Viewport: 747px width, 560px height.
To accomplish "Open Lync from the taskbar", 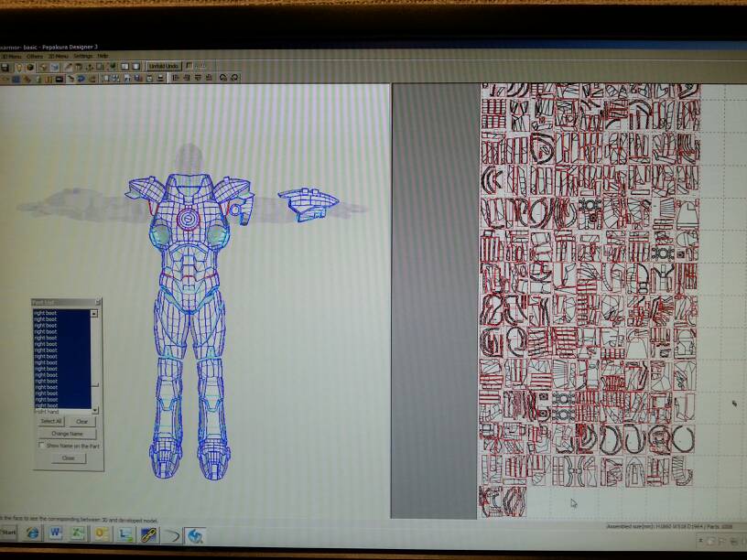I will [125, 534].
